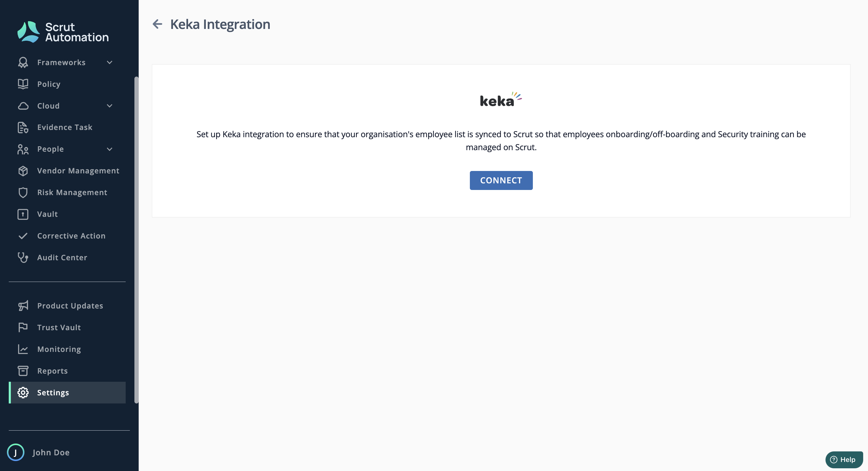Image resolution: width=868 pixels, height=471 pixels.
Task: Click the back arrow beside Keka Integration
Action: (157, 24)
